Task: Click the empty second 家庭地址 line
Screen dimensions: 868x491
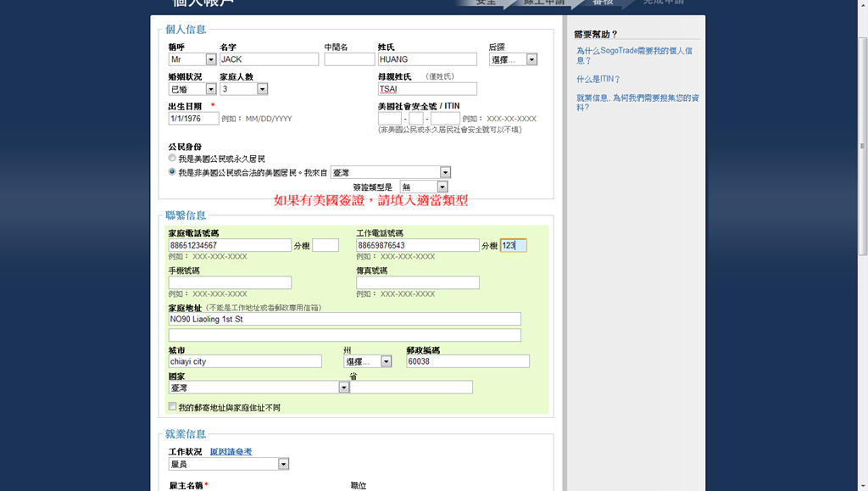Action: pyautogui.click(x=344, y=335)
